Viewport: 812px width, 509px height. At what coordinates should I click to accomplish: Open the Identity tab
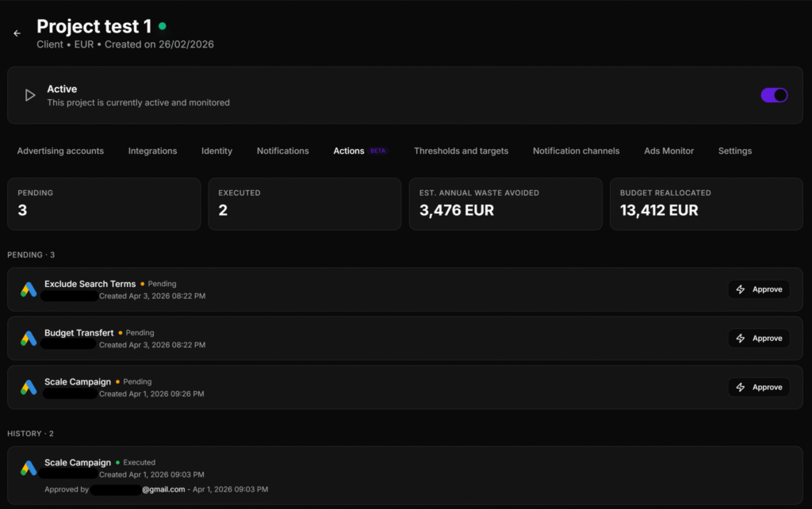pos(216,151)
